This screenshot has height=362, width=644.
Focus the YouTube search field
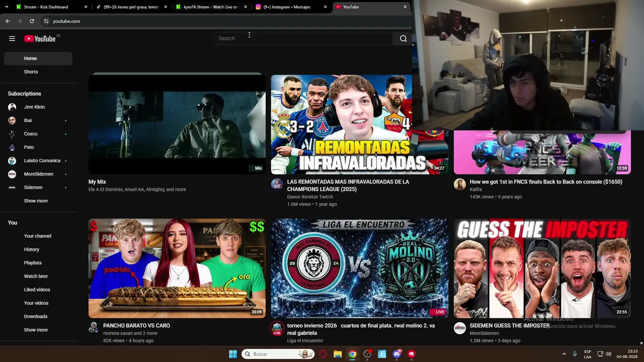(x=303, y=38)
